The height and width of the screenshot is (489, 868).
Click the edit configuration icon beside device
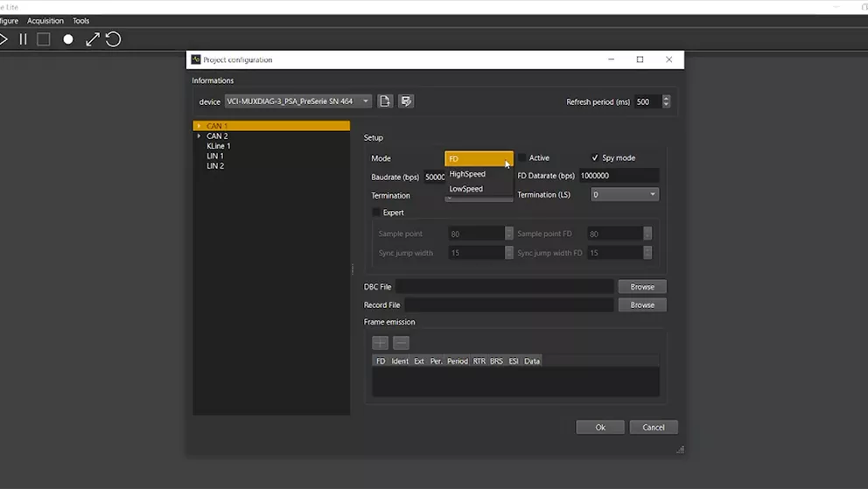406,101
